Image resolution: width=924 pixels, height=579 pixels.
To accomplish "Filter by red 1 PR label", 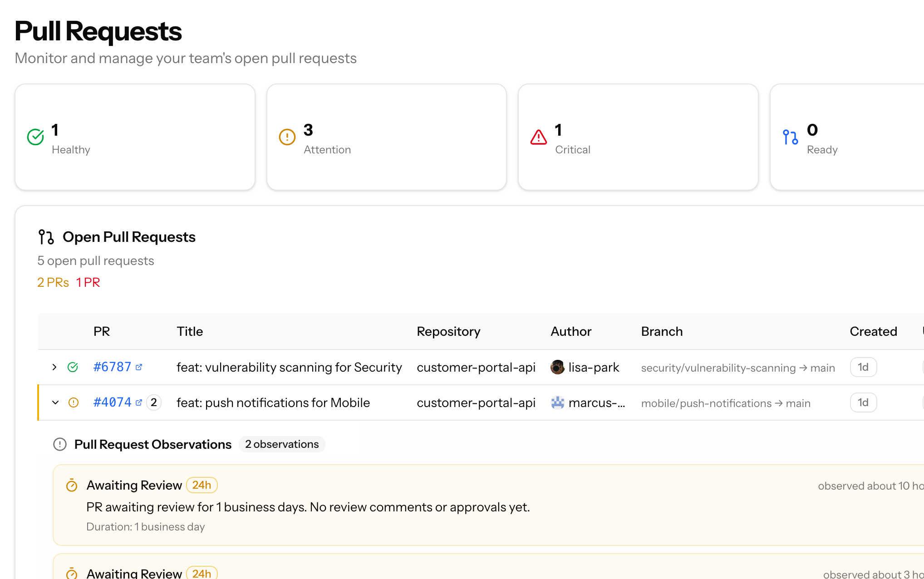I will [x=88, y=282].
